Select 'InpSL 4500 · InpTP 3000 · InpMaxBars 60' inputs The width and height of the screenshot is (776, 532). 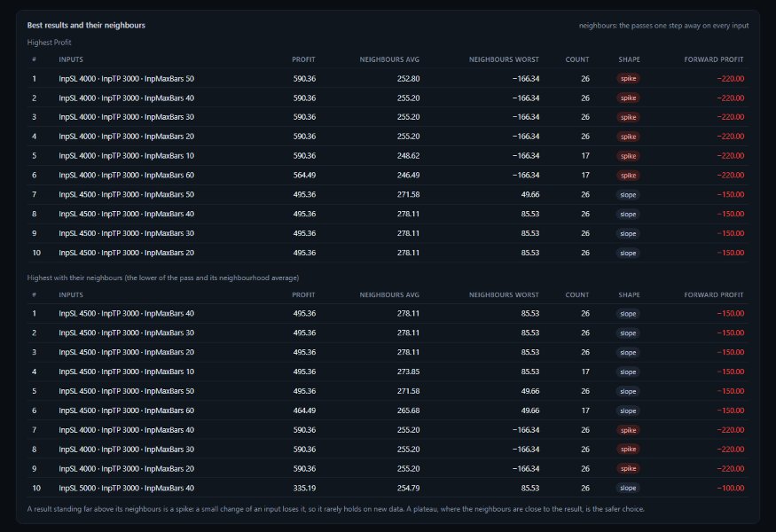coord(126,411)
